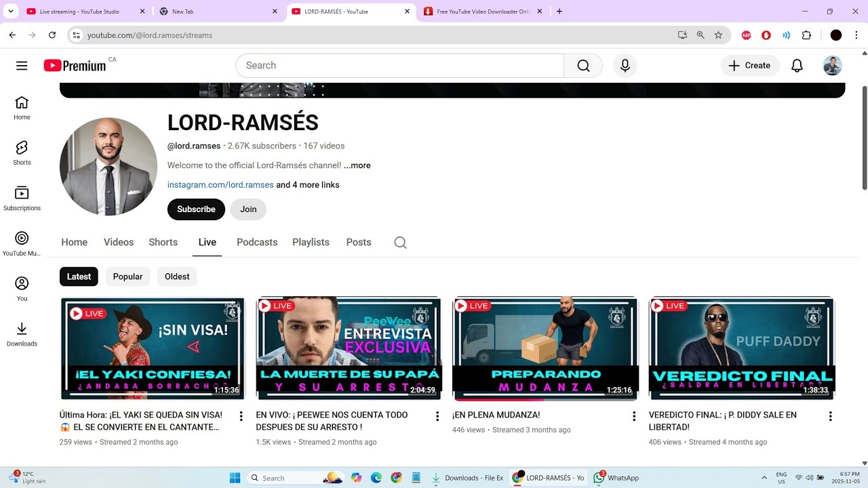Open YouTube notifications bell

[797, 66]
